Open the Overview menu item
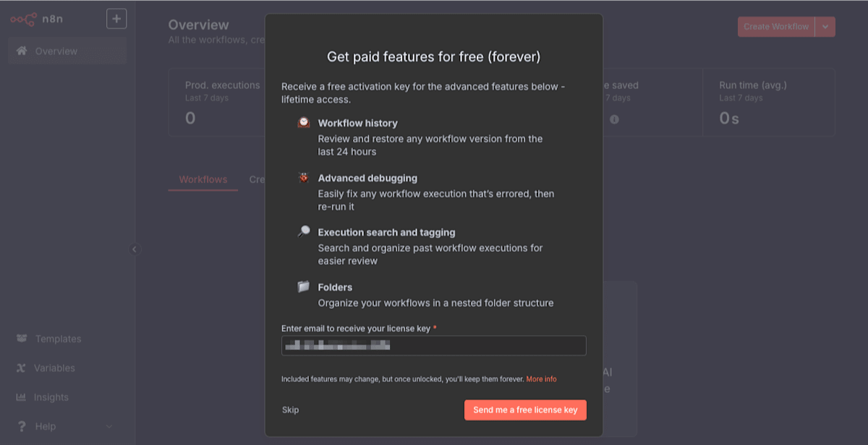The image size is (868, 445). coord(67,51)
